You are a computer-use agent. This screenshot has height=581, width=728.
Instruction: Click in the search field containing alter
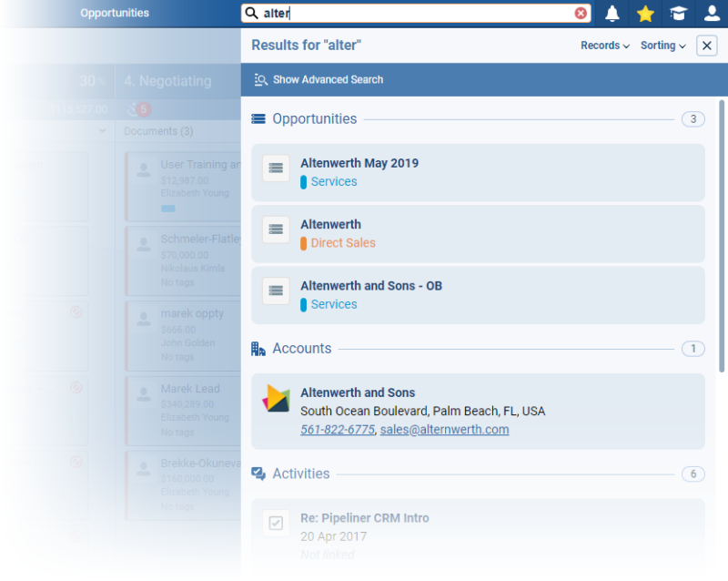(x=414, y=14)
